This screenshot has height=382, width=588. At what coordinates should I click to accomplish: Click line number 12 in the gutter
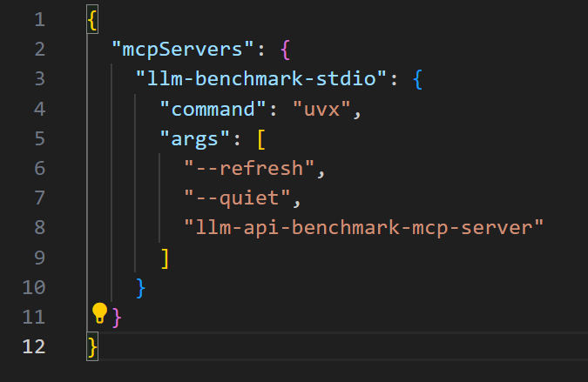click(x=33, y=345)
